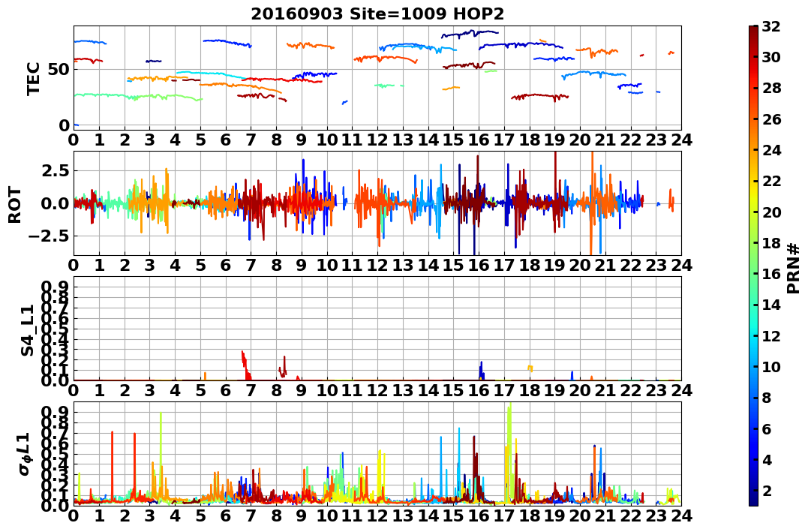808x532 pixels.
Task: Click the colorbar tick label 8
Action: (767, 398)
